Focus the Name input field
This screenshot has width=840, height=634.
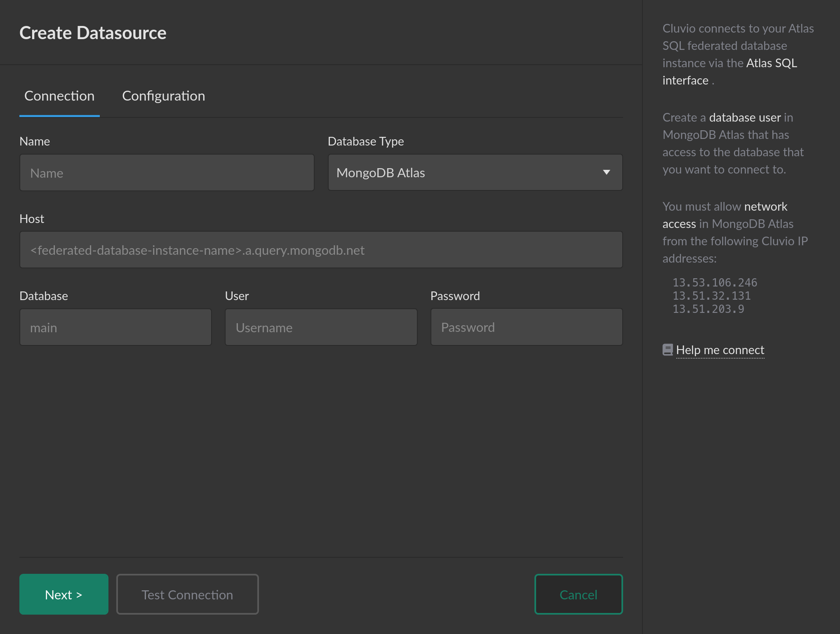[167, 173]
